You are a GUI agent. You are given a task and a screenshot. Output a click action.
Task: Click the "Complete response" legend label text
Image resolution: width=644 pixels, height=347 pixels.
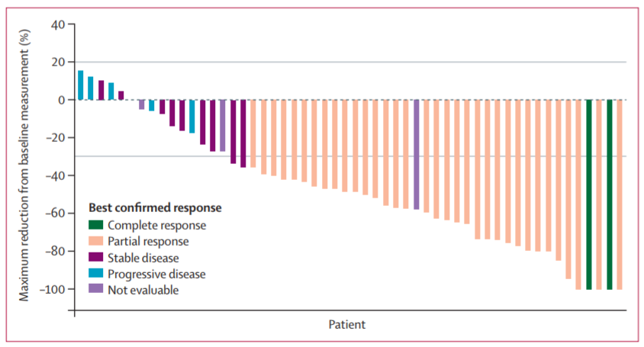pyautogui.click(x=157, y=225)
